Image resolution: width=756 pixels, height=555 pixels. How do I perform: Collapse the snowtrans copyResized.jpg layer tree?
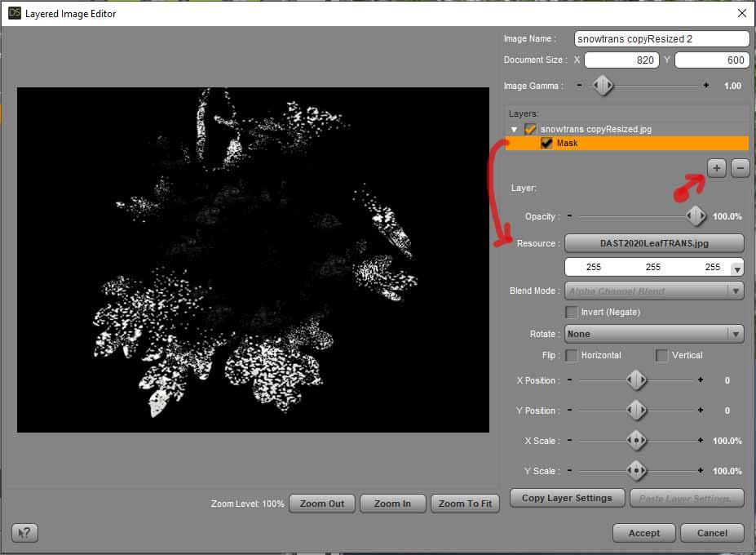[514, 129]
